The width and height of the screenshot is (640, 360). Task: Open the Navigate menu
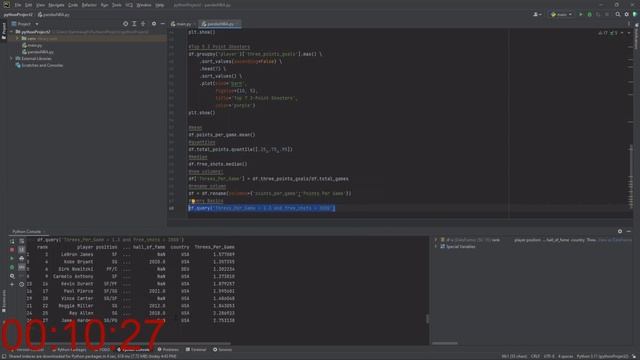[56, 5]
